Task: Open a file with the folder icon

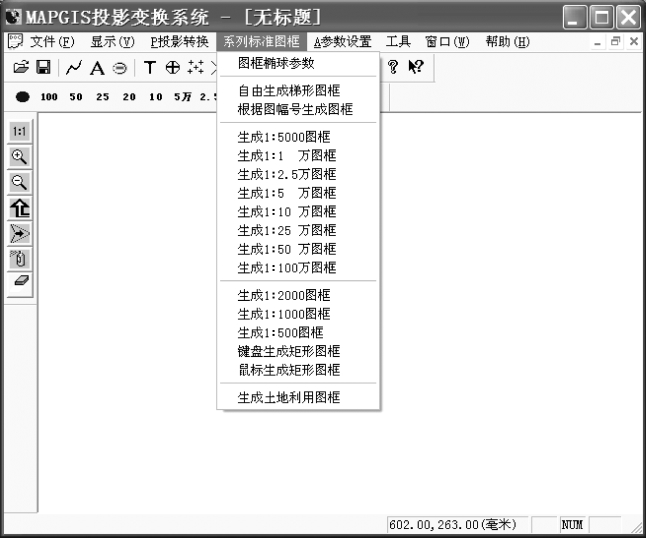Action: coord(21,67)
